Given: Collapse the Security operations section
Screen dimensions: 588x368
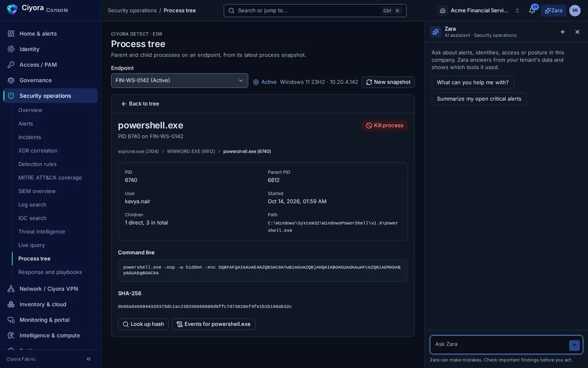Looking at the screenshot, I should point(50,96).
